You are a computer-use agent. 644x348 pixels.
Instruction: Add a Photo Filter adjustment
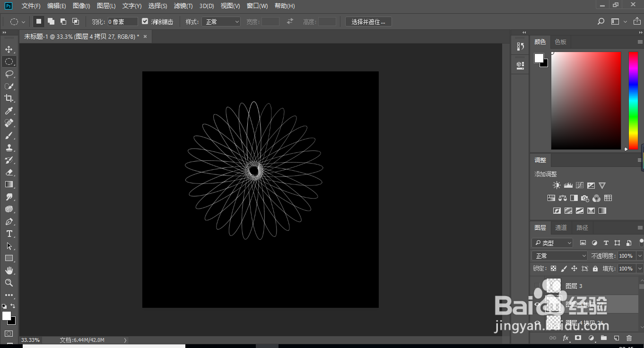tap(585, 198)
